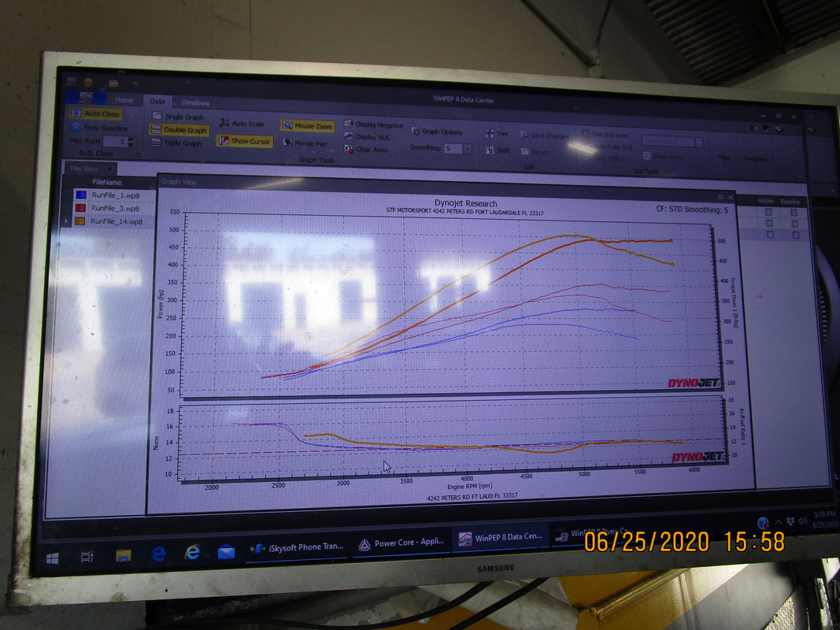
Task: Click the folder icon in quick access toolbar
Action: 113,83
